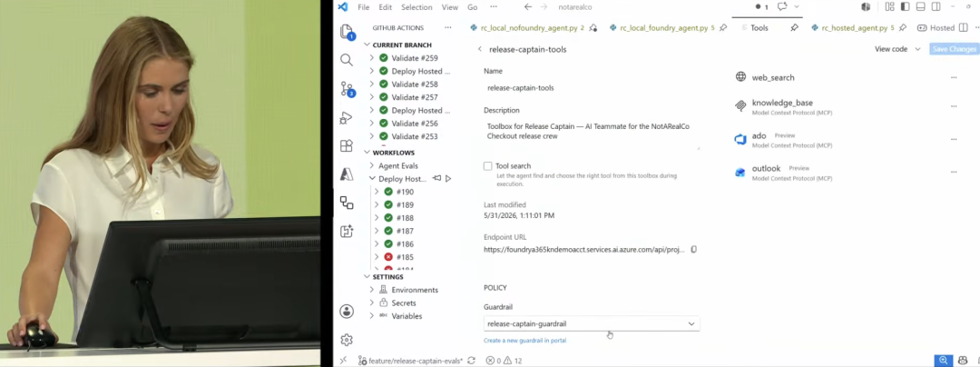Viewport: 980px width, 367px height.
Task: Open the Manage gear icon
Action: pos(347,340)
